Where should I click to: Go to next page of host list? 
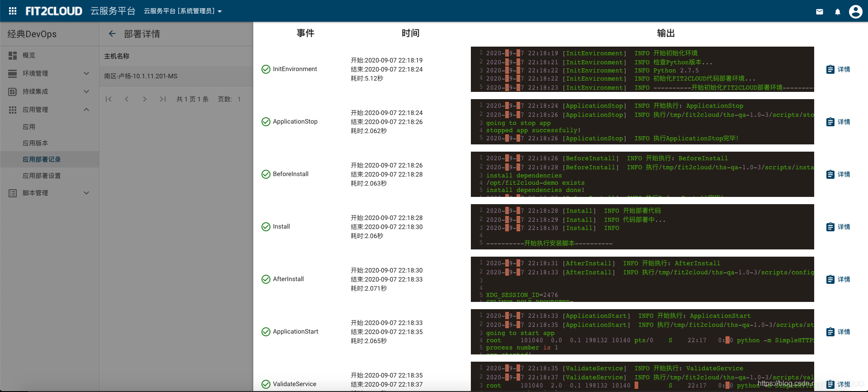pyautogui.click(x=145, y=99)
